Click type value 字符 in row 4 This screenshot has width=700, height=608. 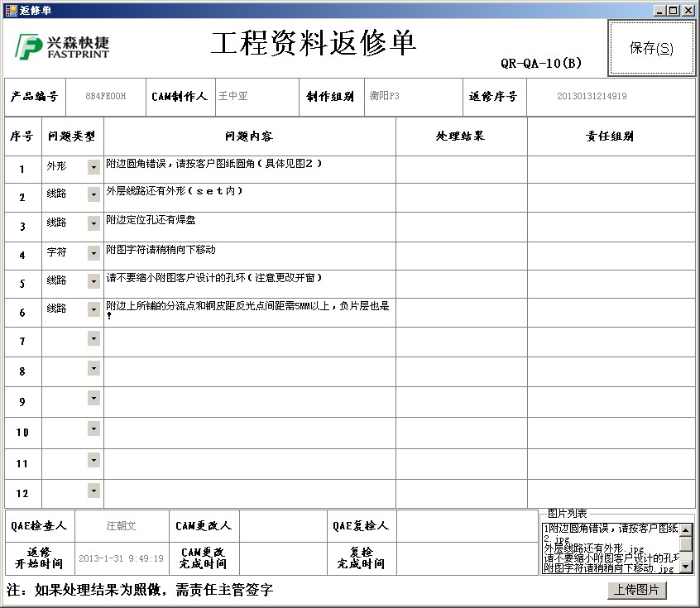click(57, 252)
